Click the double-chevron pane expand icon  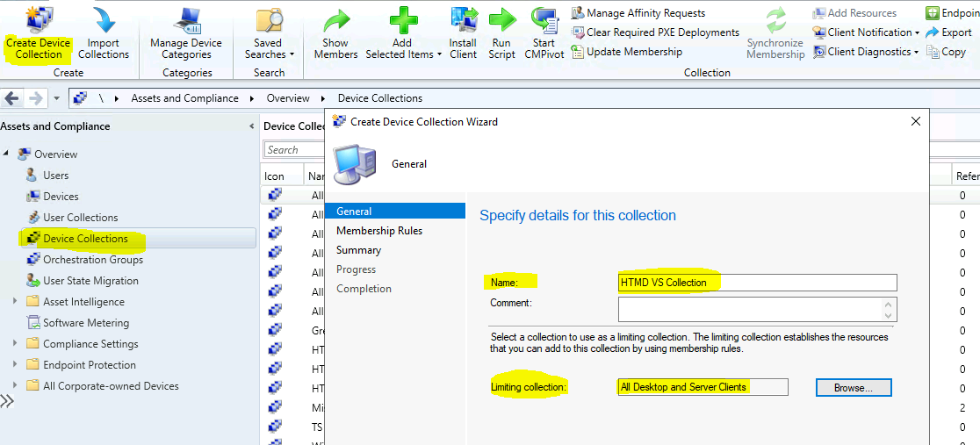click(7, 400)
